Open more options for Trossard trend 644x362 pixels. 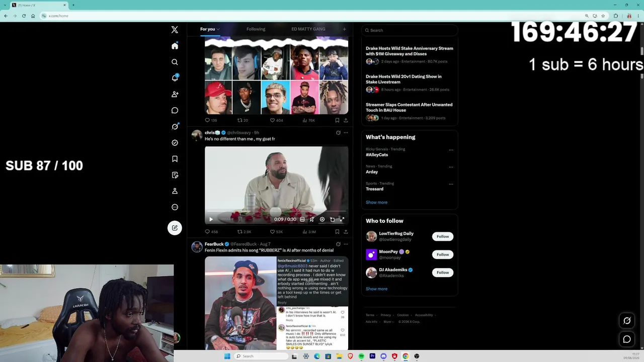[x=451, y=184]
